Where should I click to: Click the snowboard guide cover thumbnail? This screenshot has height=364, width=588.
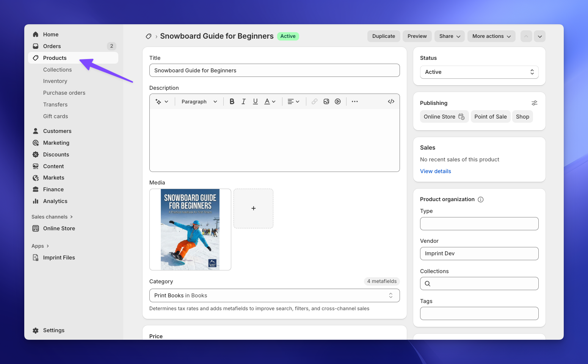click(x=190, y=229)
